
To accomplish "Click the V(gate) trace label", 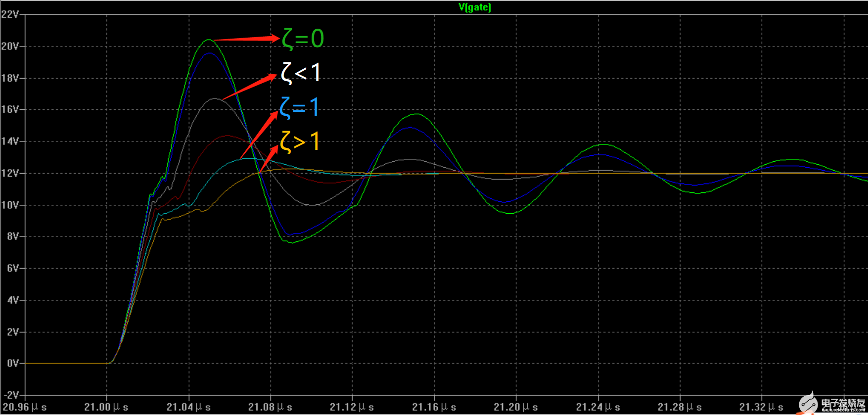I will (475, 7).
